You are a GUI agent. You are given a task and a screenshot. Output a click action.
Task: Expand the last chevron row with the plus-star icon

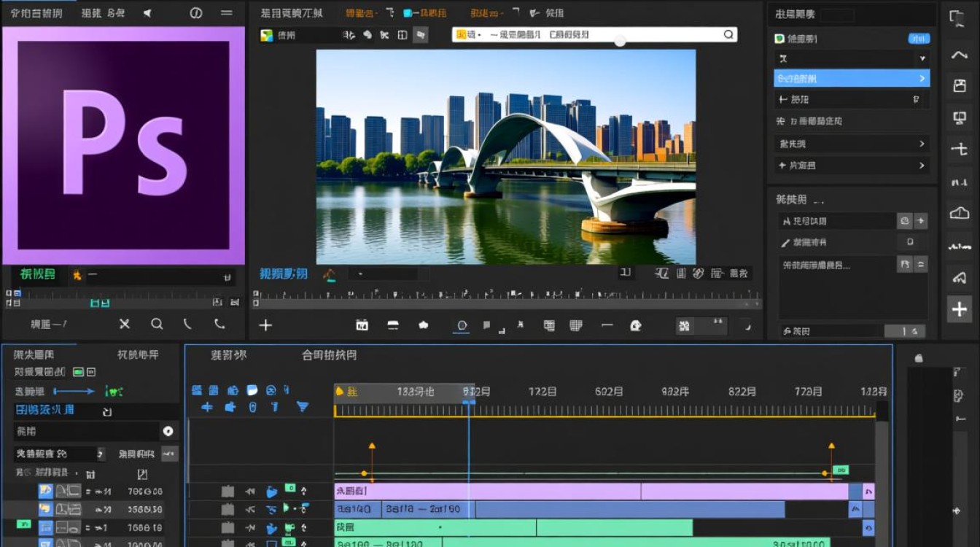pos(852,166)
